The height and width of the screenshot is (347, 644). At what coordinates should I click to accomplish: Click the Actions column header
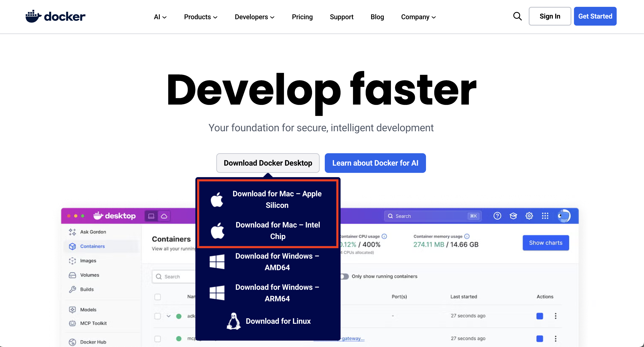tap(545, 297)
